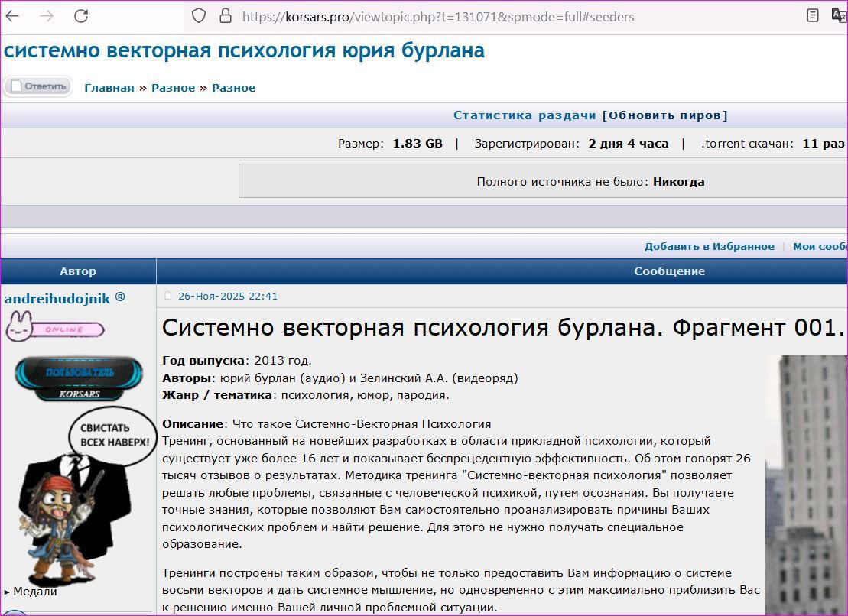Add the topic via Добавить в Избранное
The image size is (848, 616).
point(709,247)
